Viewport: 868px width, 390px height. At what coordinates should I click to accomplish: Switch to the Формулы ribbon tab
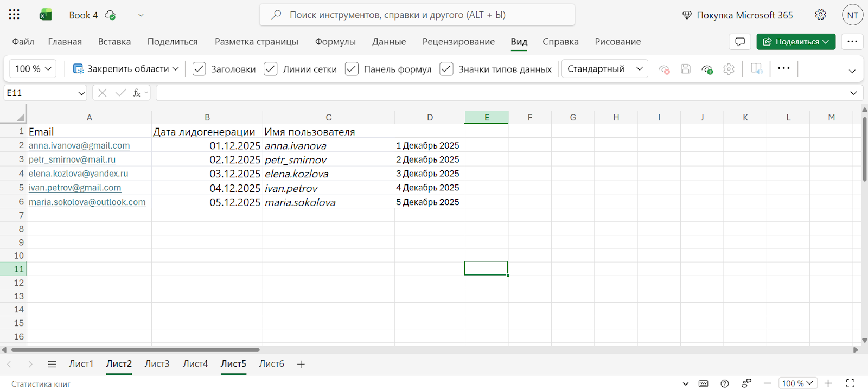click(x=335, y=42)
